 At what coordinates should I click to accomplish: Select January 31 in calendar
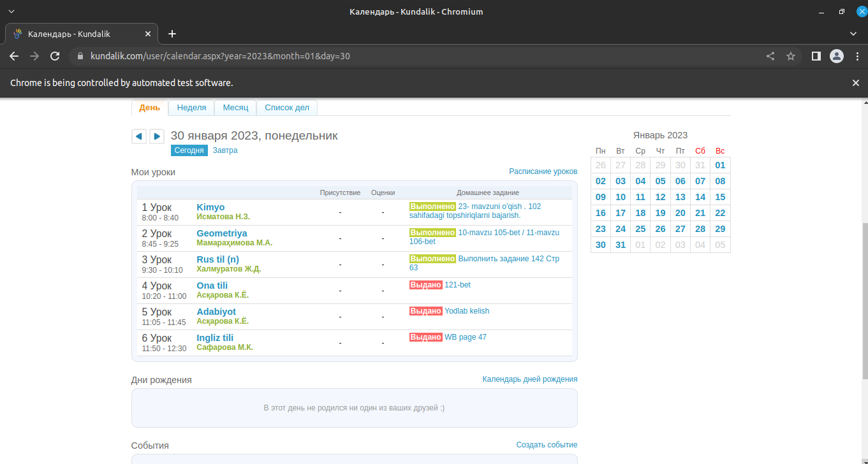[x=621, y=245]
